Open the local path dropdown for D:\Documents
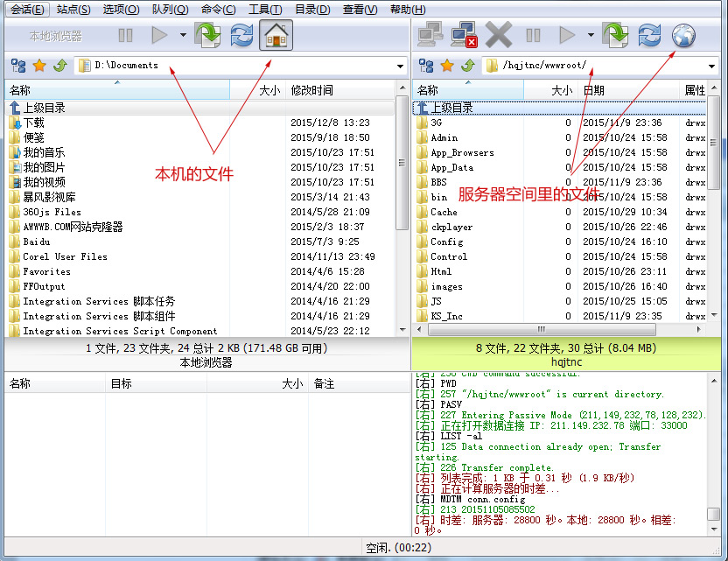The width and height of the screenshot is (728, 561). coord(402,65)
